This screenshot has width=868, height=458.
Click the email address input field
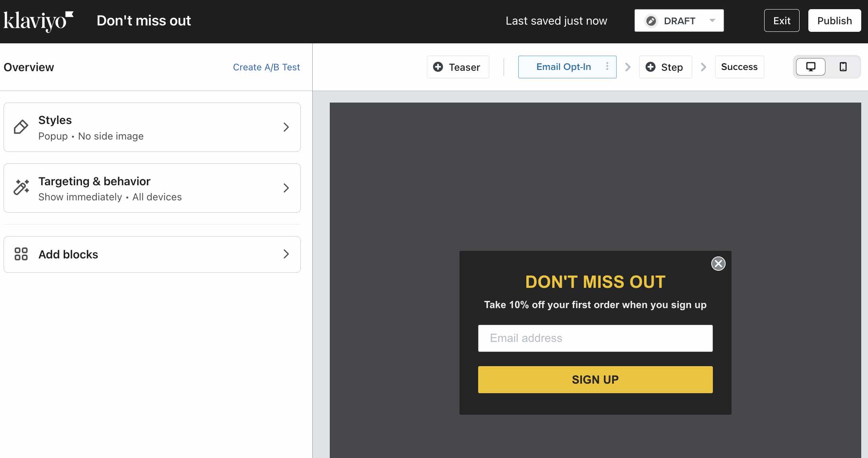(x=596, y=338)
